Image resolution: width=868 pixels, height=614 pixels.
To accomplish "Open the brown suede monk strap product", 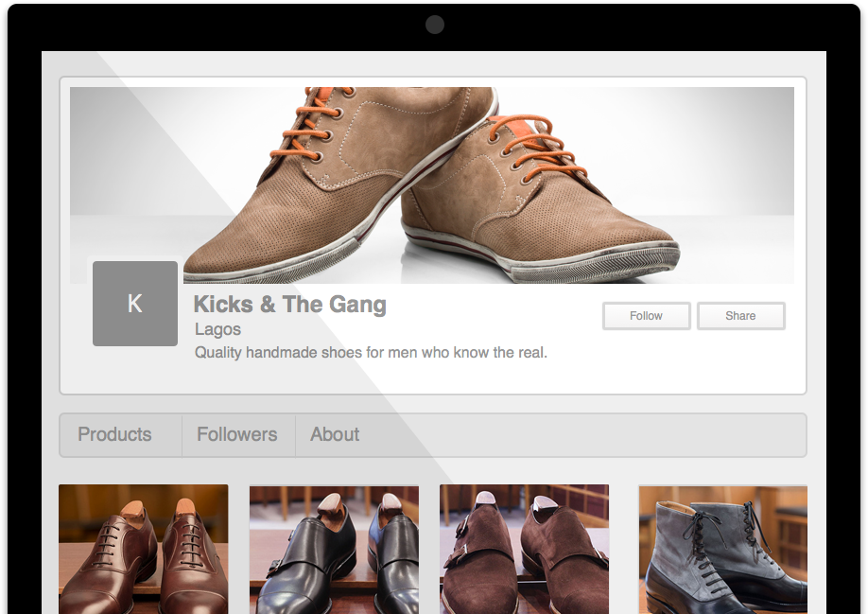I will pos(524,550).
